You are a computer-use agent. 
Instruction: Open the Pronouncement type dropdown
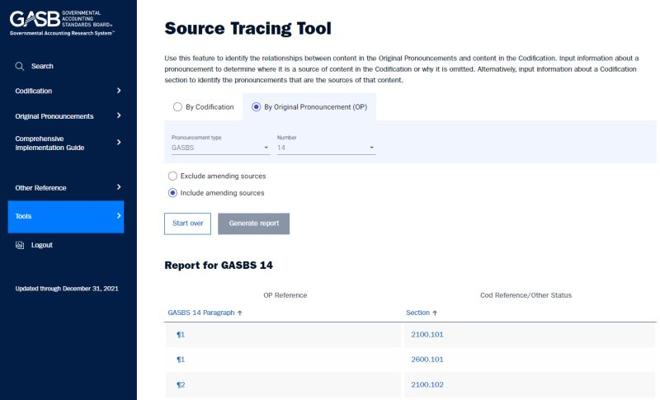click(x=218, y=147)
